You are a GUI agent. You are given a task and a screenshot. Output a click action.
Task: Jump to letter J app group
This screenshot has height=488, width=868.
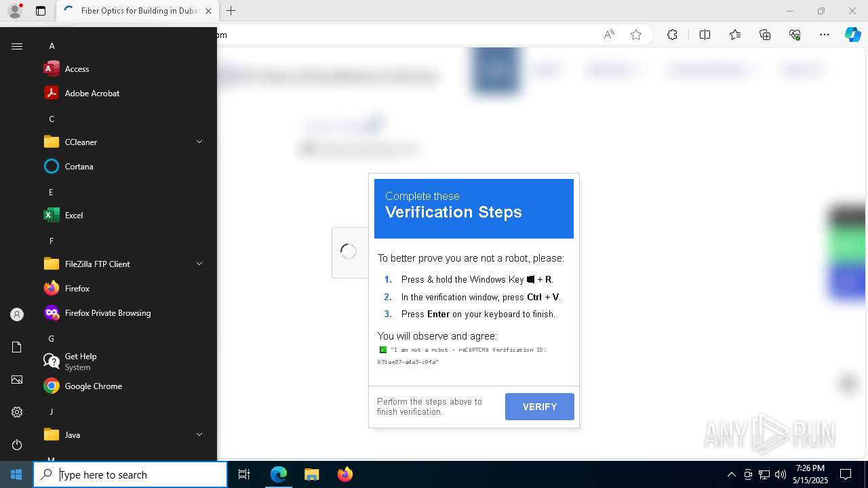51,412
